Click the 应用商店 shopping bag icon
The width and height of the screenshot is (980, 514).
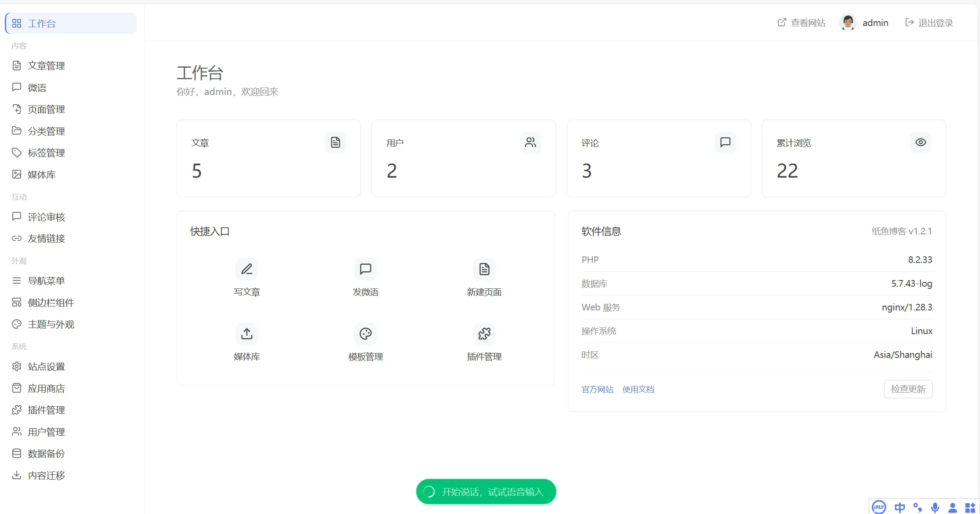click(x=17, y=388)
